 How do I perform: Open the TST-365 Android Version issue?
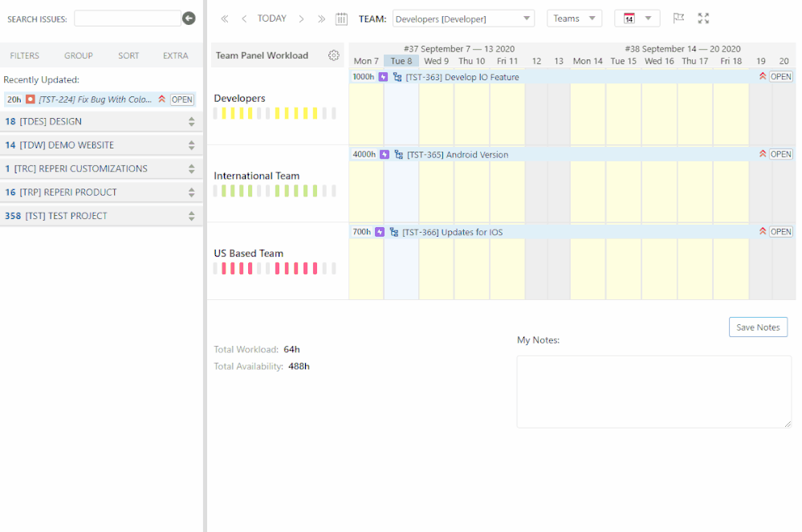click(458, 155)
